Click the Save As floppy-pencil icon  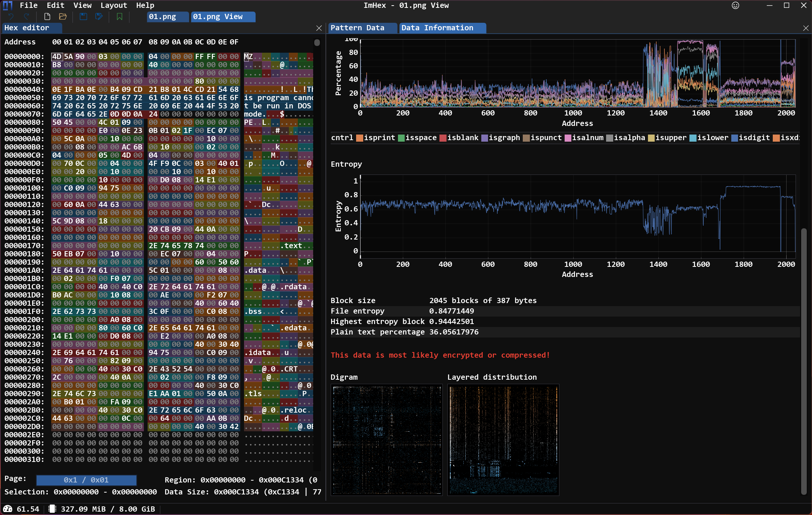tap(99, 16)
